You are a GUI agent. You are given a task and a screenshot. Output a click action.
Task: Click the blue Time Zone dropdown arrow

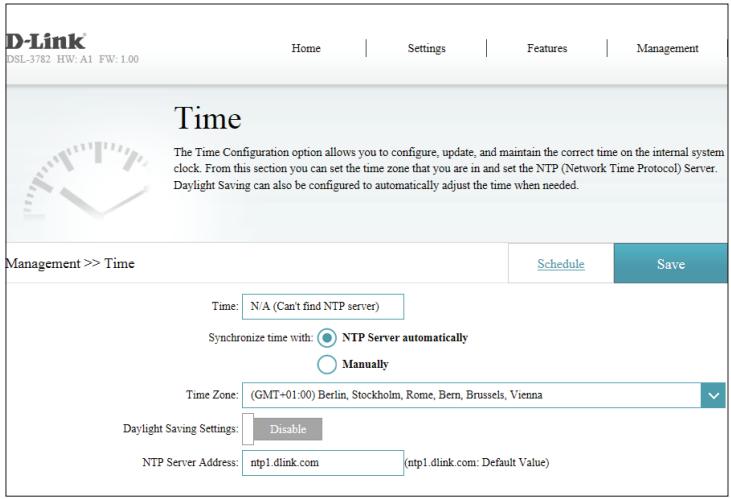pos(714,396)
